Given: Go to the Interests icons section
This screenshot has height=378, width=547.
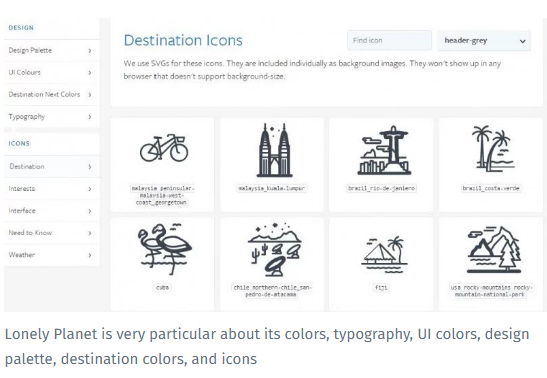Looking at the screenshot, I should pos(52,189).
